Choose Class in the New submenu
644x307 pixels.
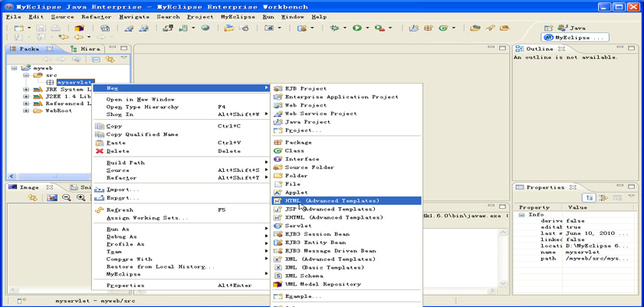tap(347, 150)
